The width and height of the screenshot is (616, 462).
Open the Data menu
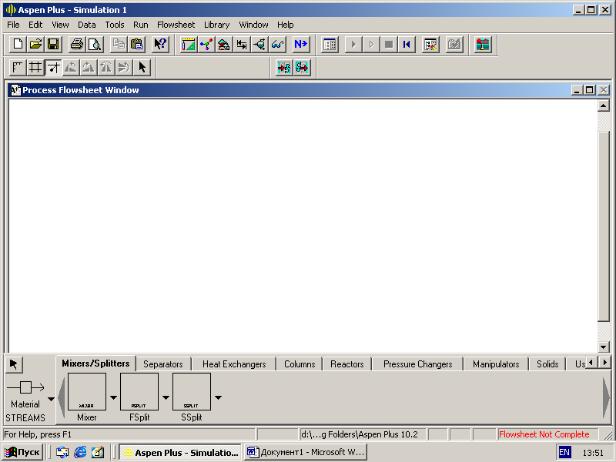click(x=87, y=25)
